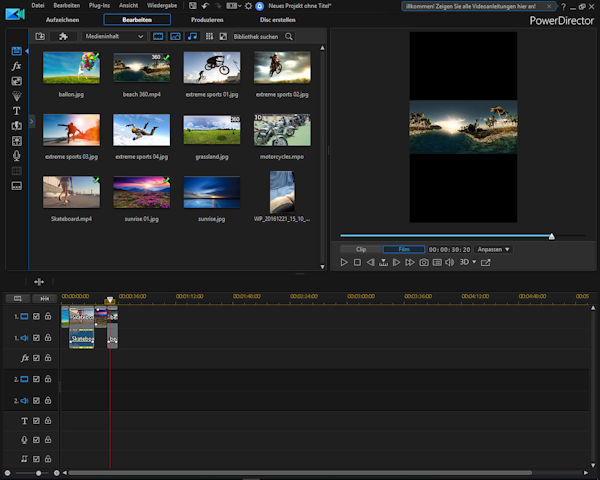600x480 pixels.
Task: Open the Particle Room icon
Action: [16, 96]
